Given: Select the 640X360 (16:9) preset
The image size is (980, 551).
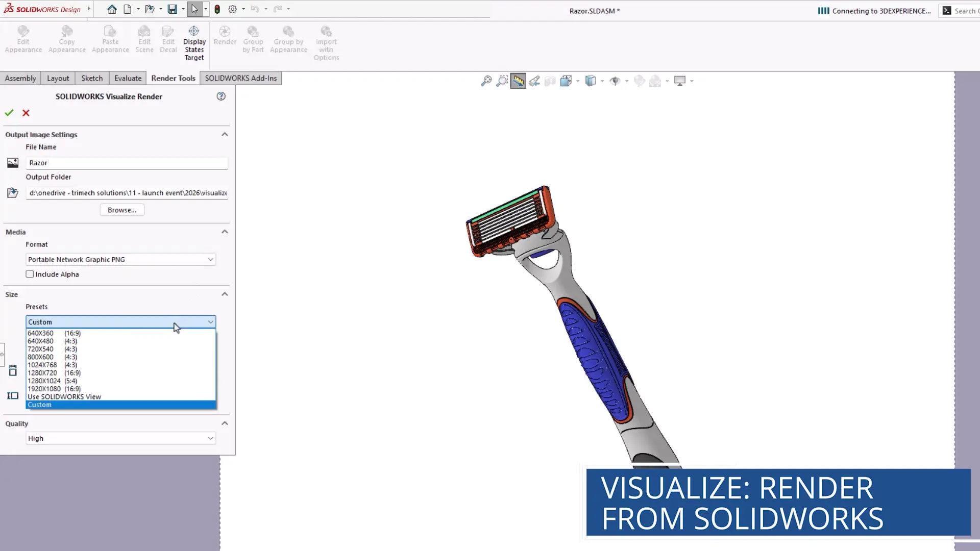Looking at the screenshot, I should (x=121, y=333).
